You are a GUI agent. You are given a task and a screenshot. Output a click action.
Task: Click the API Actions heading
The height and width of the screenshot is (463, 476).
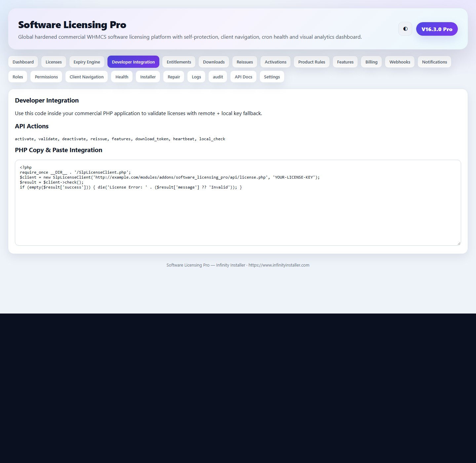point(32,126)
